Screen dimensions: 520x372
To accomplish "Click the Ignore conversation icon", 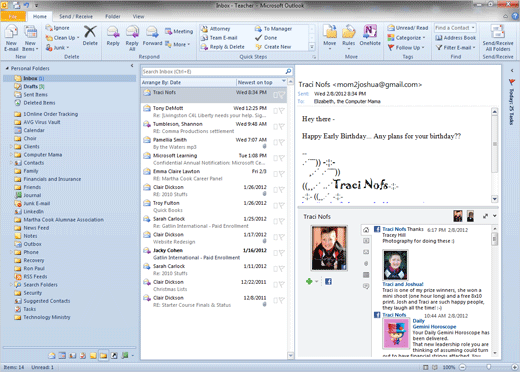I will tap(49, 28).
